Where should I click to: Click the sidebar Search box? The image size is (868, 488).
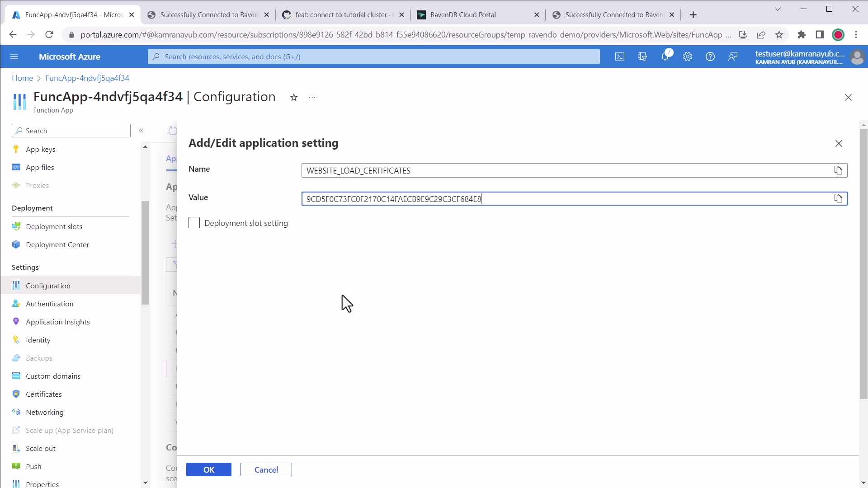pos(71,131)
